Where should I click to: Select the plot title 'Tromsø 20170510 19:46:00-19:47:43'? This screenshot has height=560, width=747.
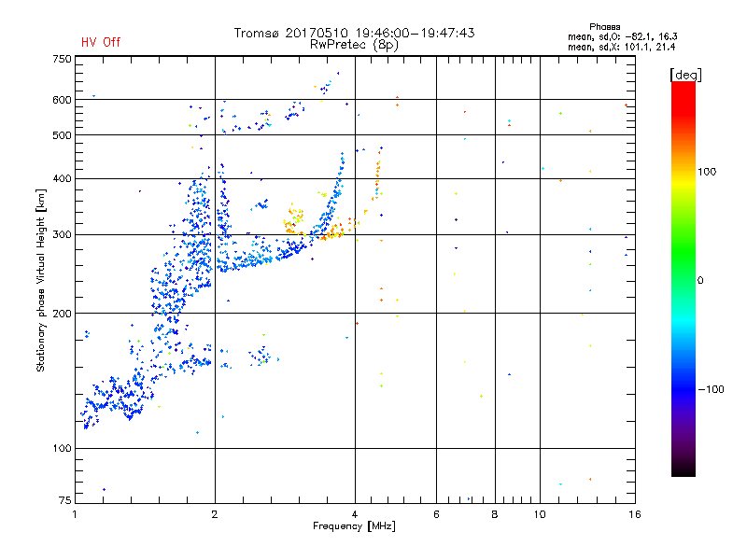click(x=355, y=33)
